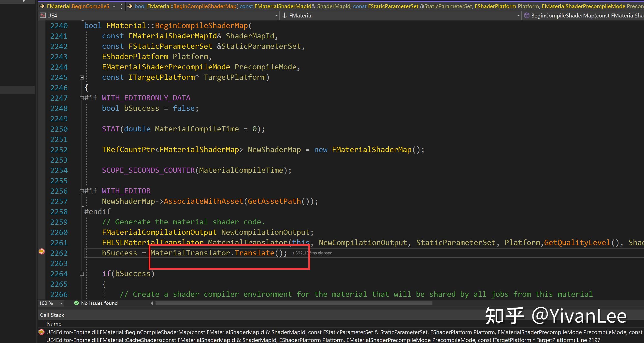Click #endif on line 2258

98,212
